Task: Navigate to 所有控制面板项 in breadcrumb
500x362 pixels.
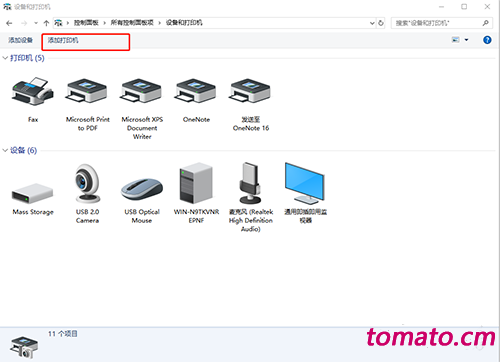Action: (x=132, y=23)
